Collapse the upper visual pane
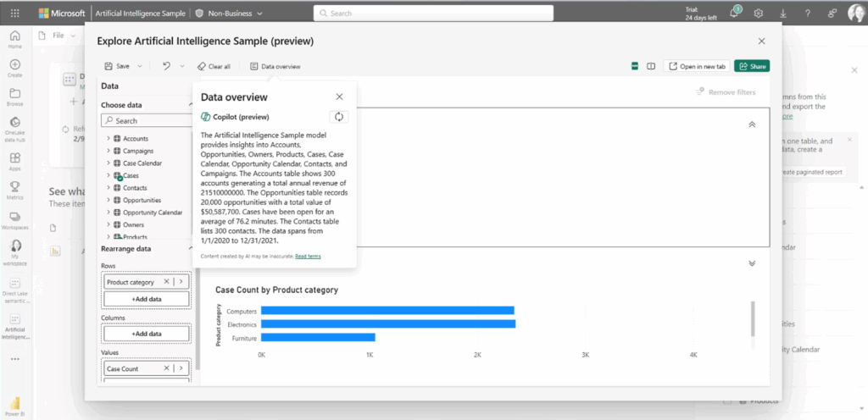868x420 pixels. point(752,124)
